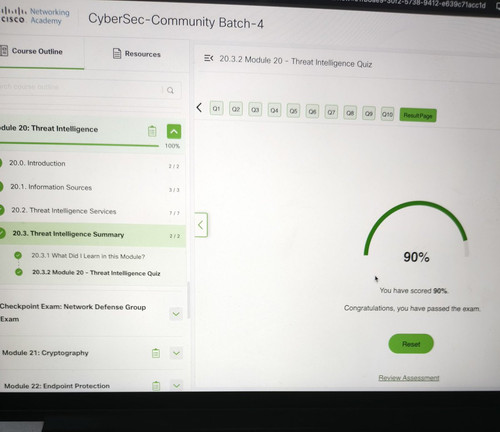
Task: Jump to question Q5
Action: (293, 111)
